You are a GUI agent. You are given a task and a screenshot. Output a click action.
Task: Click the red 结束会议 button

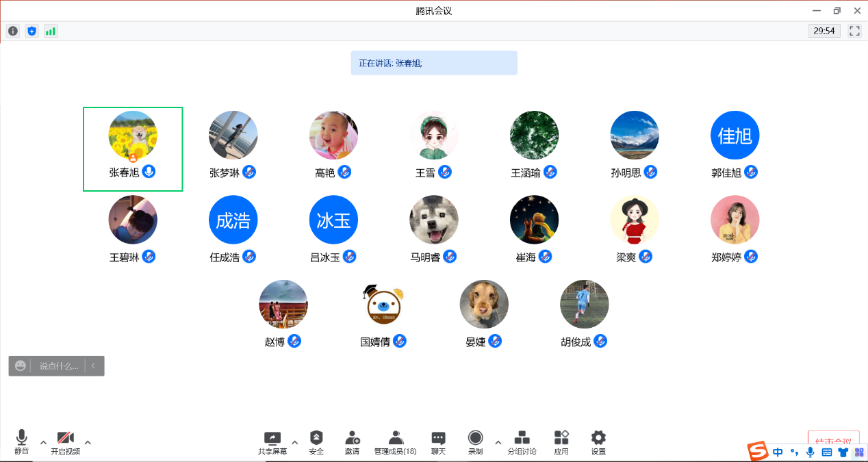(833, 441)
